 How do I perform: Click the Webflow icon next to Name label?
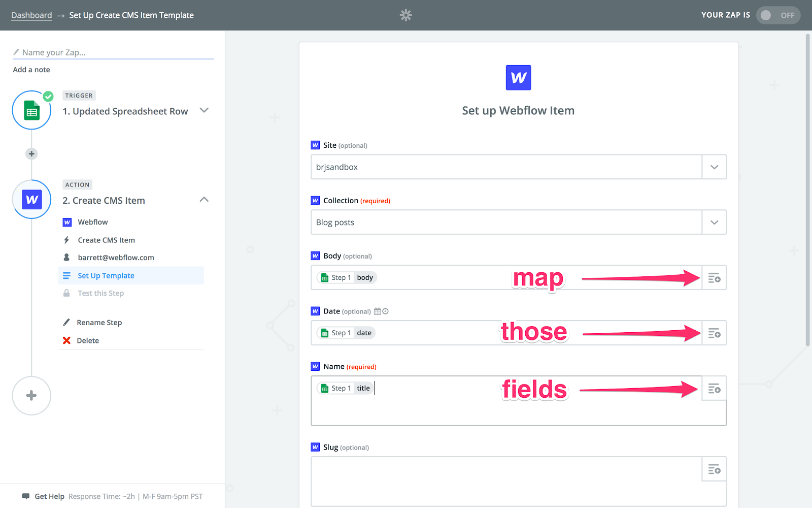tap(315, 366)
